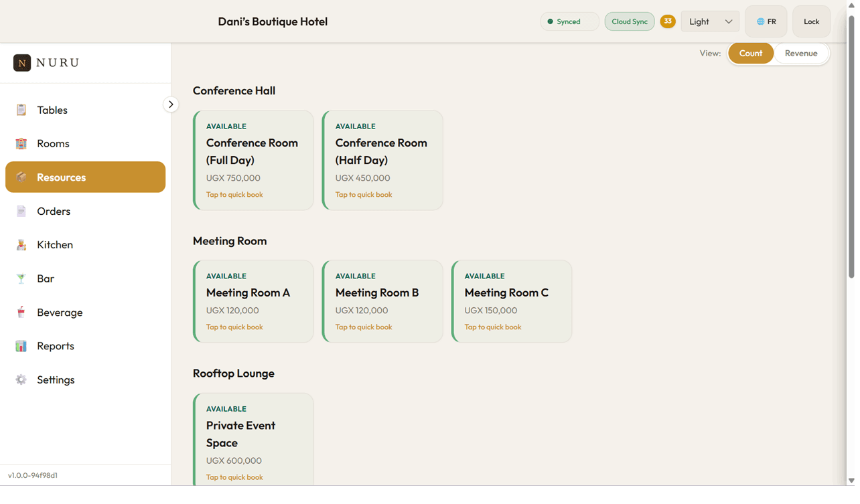Click the Rooftop Lounge heading
The height and width of the screenshot is (504, 860).
pyautogui.click(x=234, y=373)
